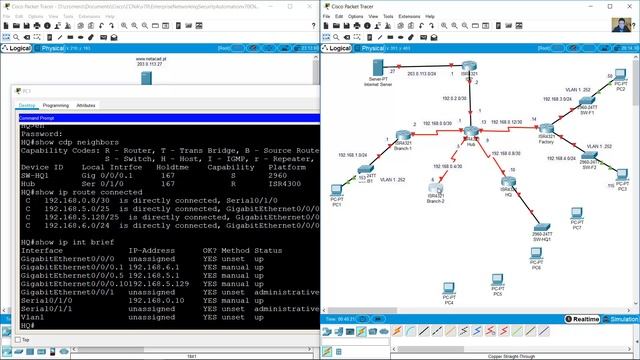Image resolution: width=640 pixels, height=360 pixels.
Task: Click the HQ# prompt line in terminal
Action: [x=28, y=325]
